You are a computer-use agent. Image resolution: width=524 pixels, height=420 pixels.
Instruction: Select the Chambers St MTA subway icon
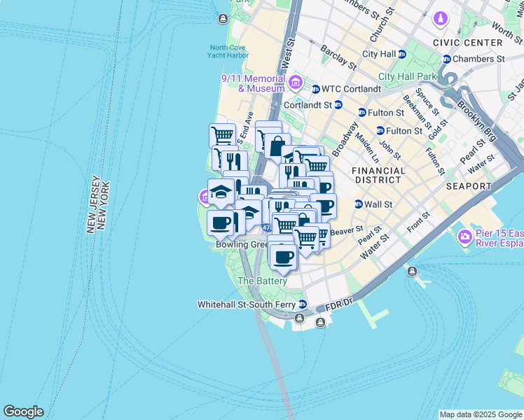447,59
